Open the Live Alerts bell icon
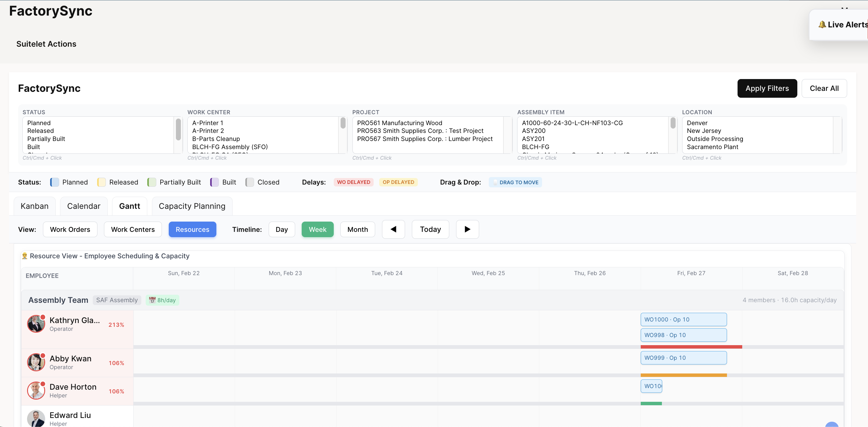 823,25
